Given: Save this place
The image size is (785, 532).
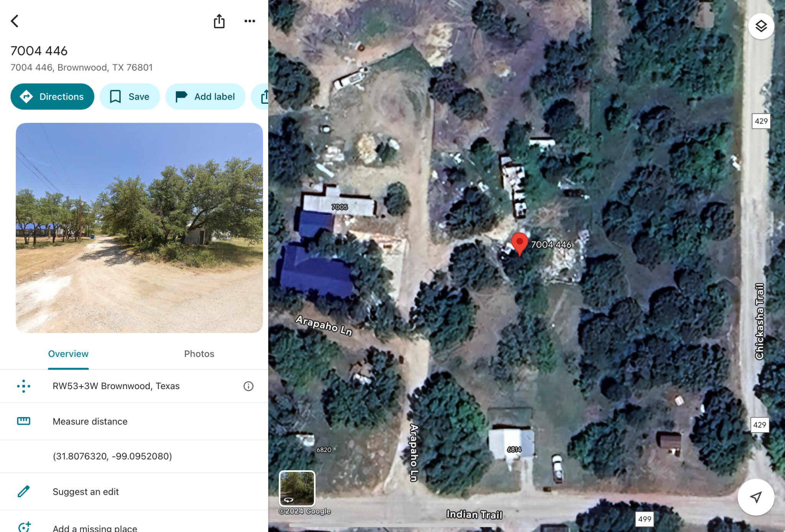Looking at the screenshot, I should [130, 97].
